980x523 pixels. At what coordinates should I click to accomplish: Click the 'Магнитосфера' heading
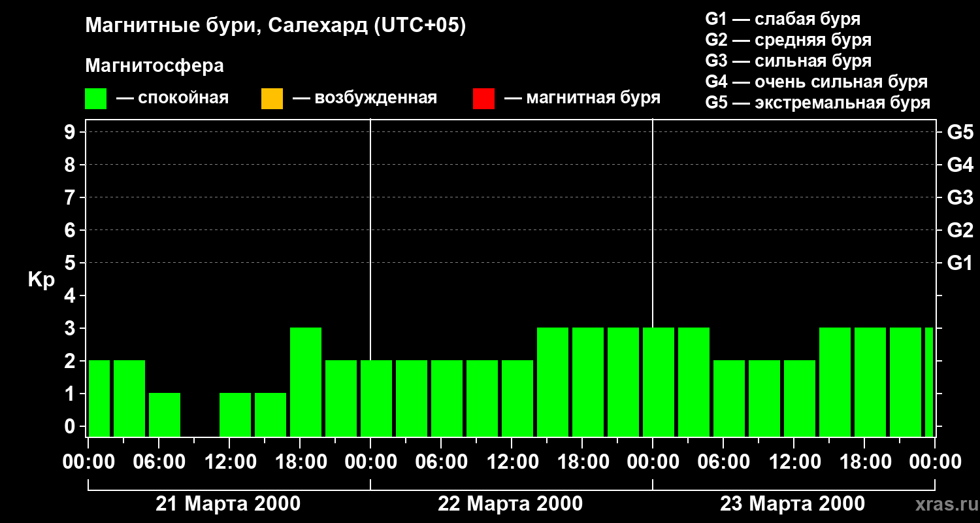click(x=154, y=66)
